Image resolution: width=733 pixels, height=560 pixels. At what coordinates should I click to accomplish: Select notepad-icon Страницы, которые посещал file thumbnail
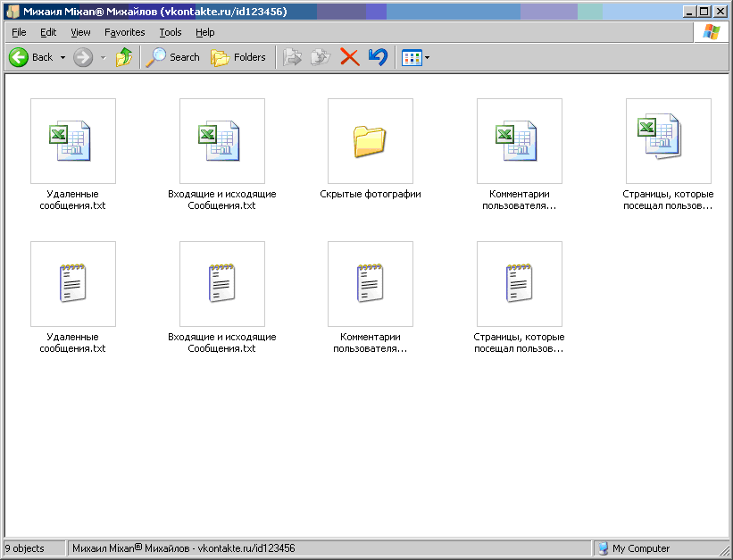520,284
